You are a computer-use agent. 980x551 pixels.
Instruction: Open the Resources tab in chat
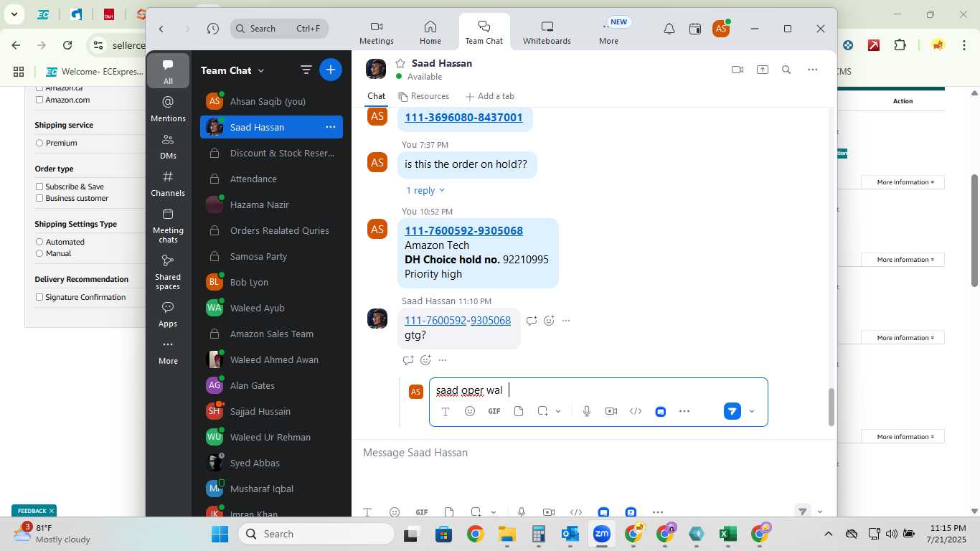(424, 96)
